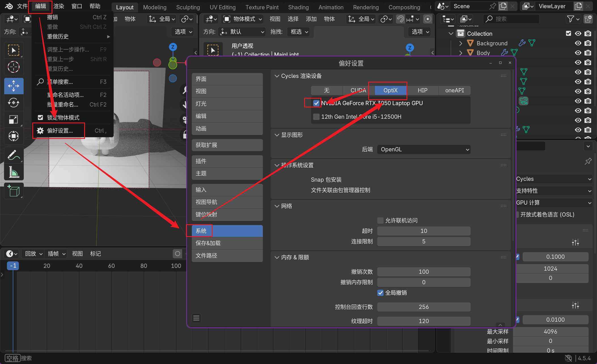Click the Add Cube tool icon
The image size is (597, 364).
tap(13, 191)
